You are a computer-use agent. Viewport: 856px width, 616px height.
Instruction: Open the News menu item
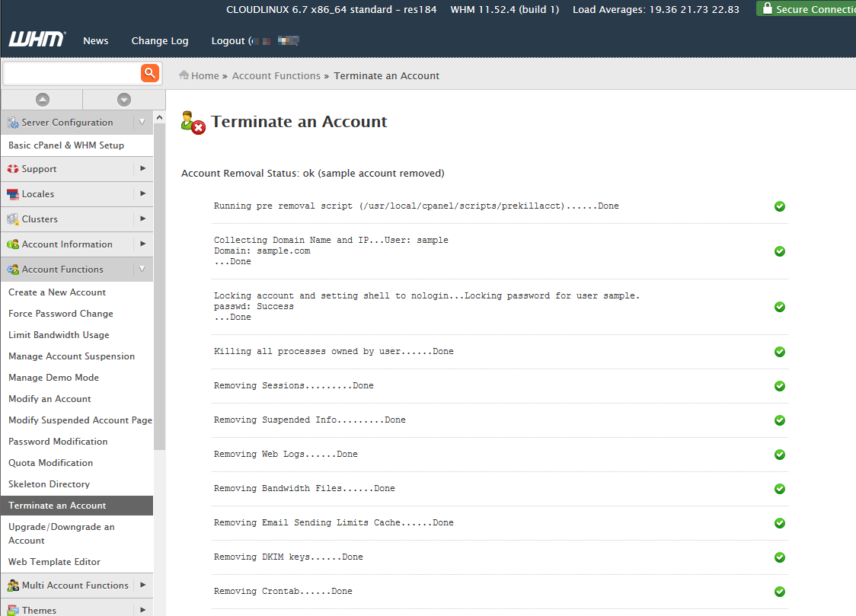point(95,41)
